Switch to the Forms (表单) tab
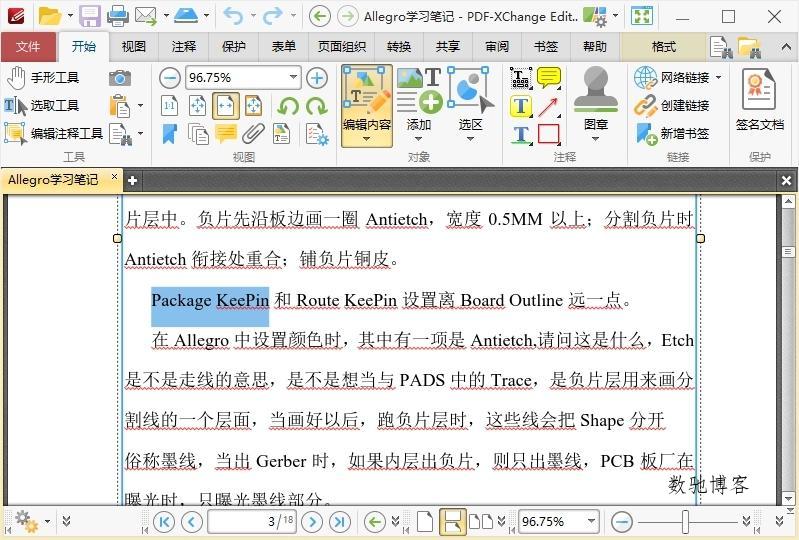Image resolution: width=799 pixels, height=540 pixels. click(283, 46)
